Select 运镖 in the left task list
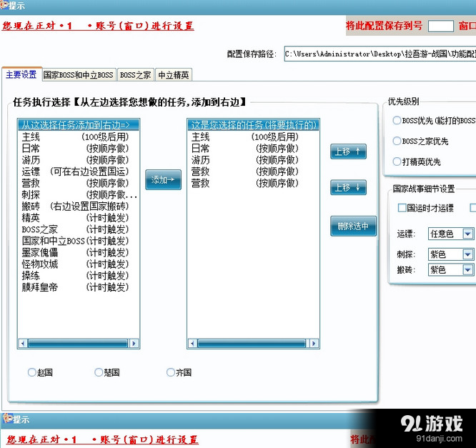The height and width of the screenshot is (448, 476). [x=79, y=171]
